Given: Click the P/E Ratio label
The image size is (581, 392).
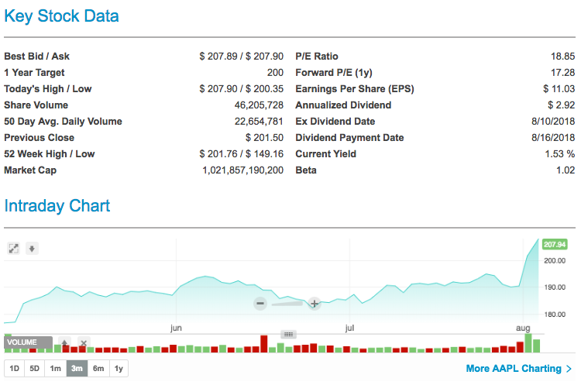Looking at the screenshot, I should click(x=317, y=57).
